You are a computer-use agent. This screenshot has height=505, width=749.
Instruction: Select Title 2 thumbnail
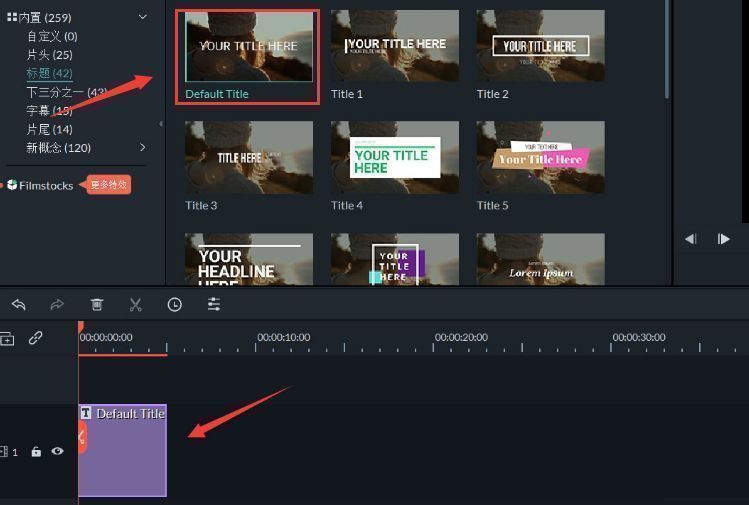pyautogui.click(x=540, y=46)
